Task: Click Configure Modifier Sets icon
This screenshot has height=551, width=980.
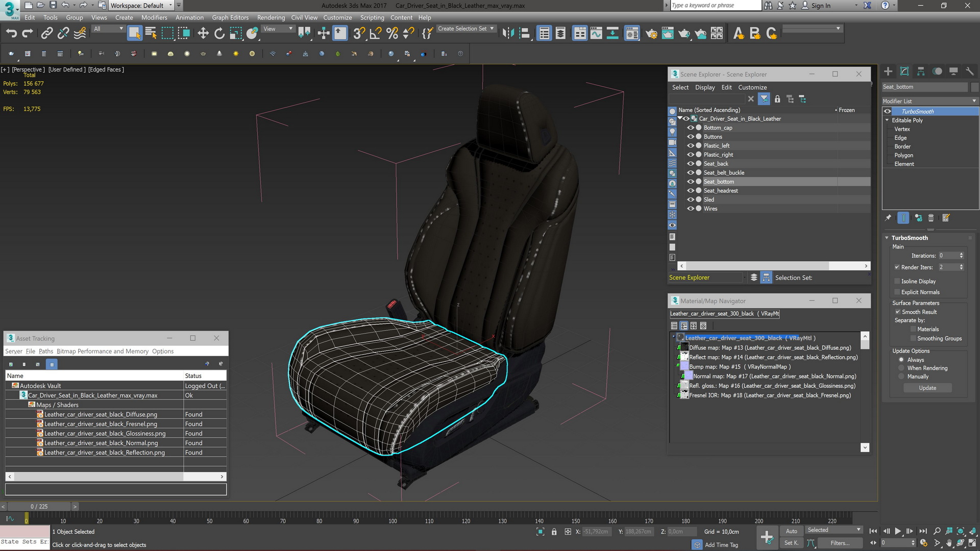Action: [946, 218]
